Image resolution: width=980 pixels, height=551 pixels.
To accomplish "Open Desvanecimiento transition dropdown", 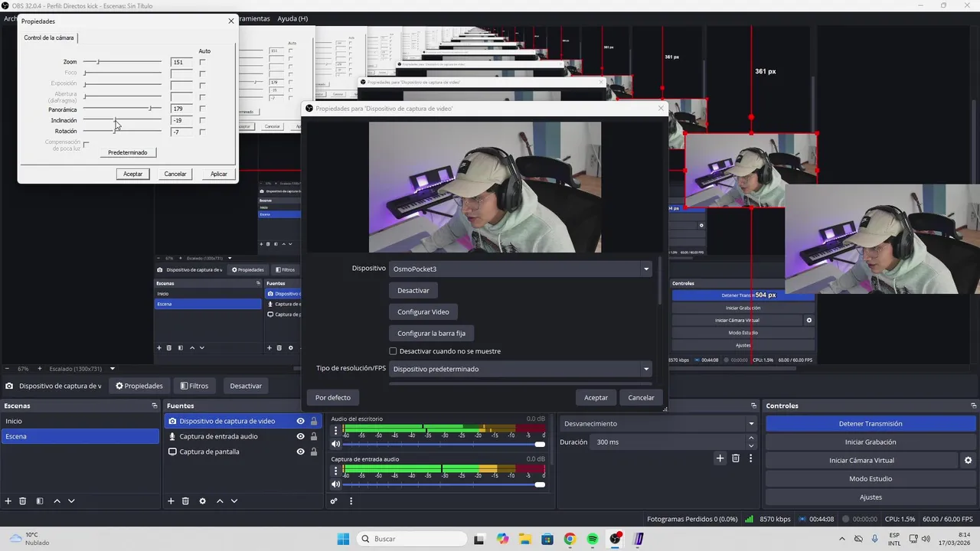I will click(658, 423).
